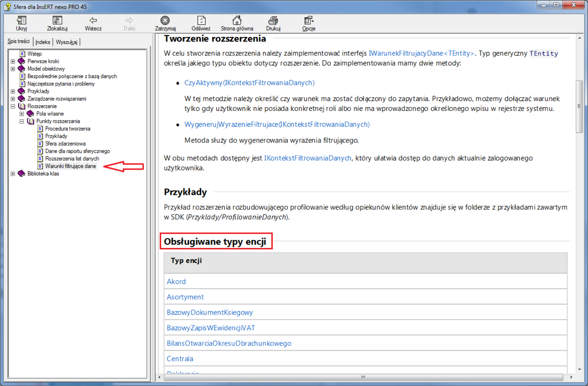Open the Akord entity type link
Viewport: 588px width, 386px height.
[x=176, y=282]
